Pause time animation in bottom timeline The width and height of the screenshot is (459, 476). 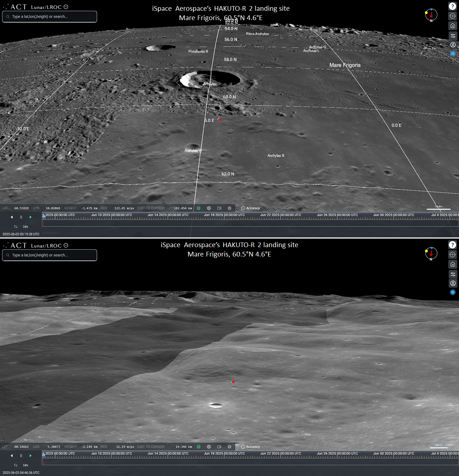point(21,456)
